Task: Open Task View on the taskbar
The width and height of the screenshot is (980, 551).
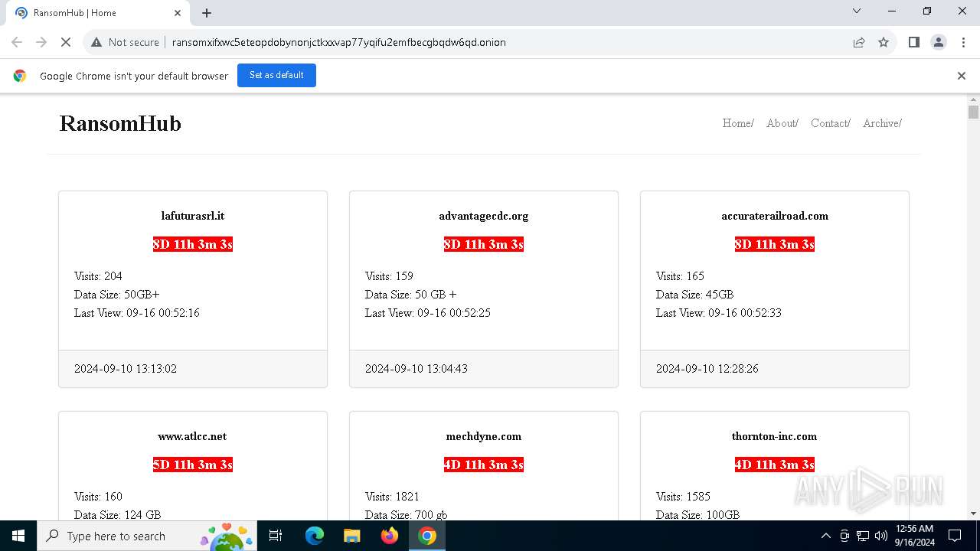Action: click(276, 536)
